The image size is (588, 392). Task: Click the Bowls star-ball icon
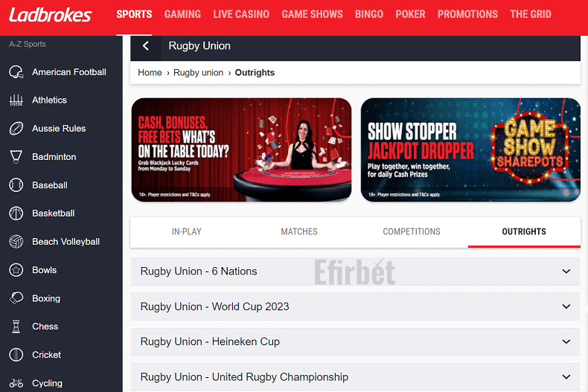click(16, 270)
